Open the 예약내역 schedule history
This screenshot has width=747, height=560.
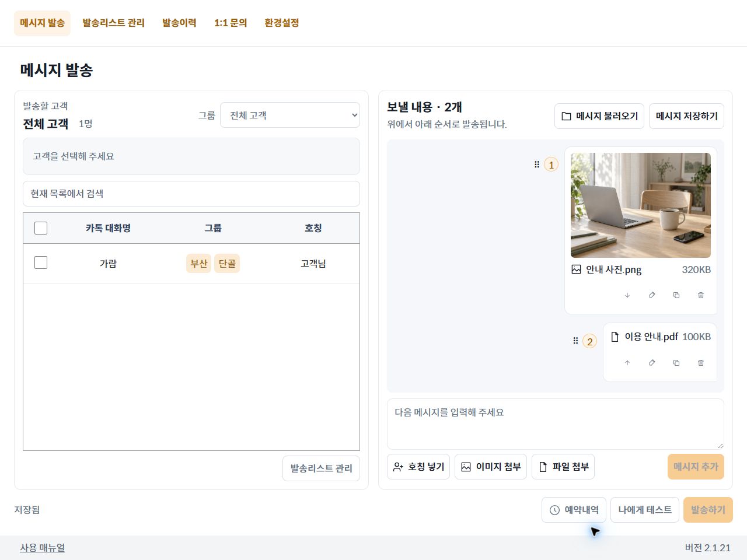click(x=574, y=510)
